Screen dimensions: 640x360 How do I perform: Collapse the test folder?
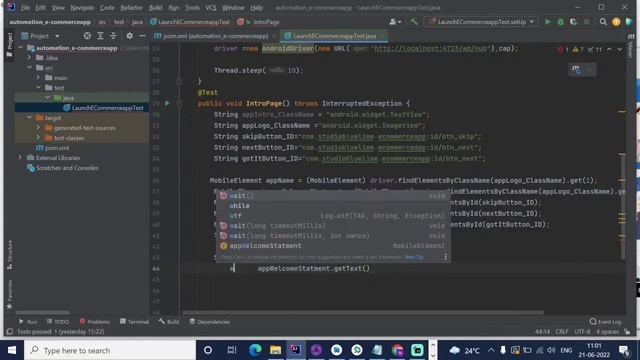pos(38,87)
